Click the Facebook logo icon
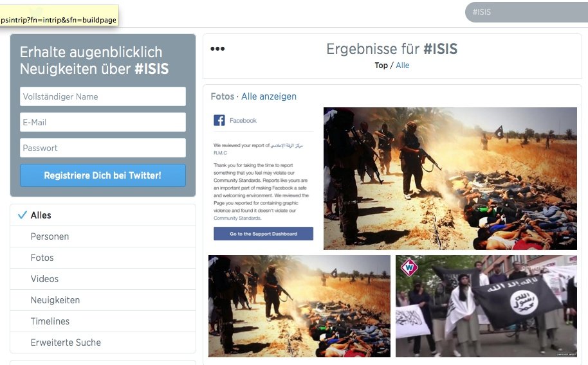Image resolution: width=588 pixels, height=365 pixels. tap(219, 120)
